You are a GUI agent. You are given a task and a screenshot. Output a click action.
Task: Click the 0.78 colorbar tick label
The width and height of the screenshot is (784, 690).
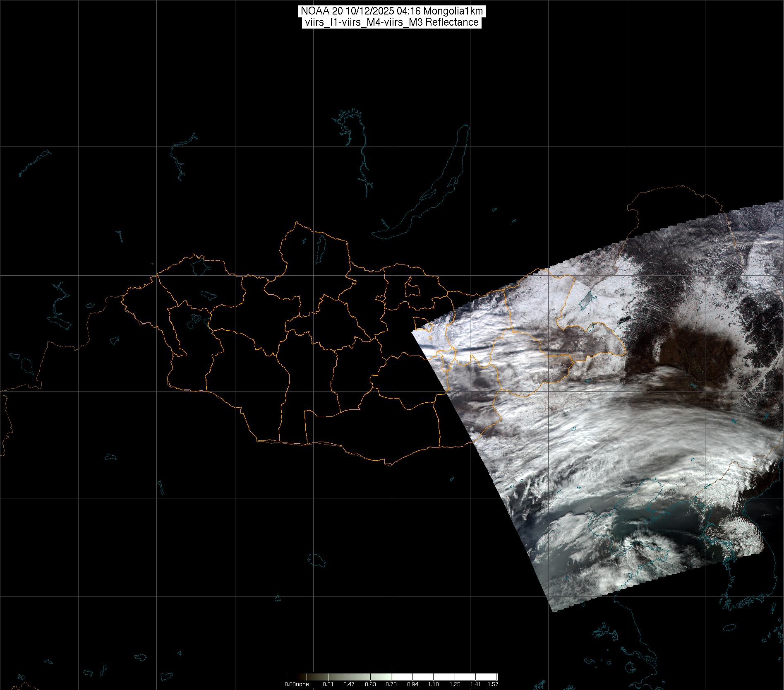coord(391,685)
